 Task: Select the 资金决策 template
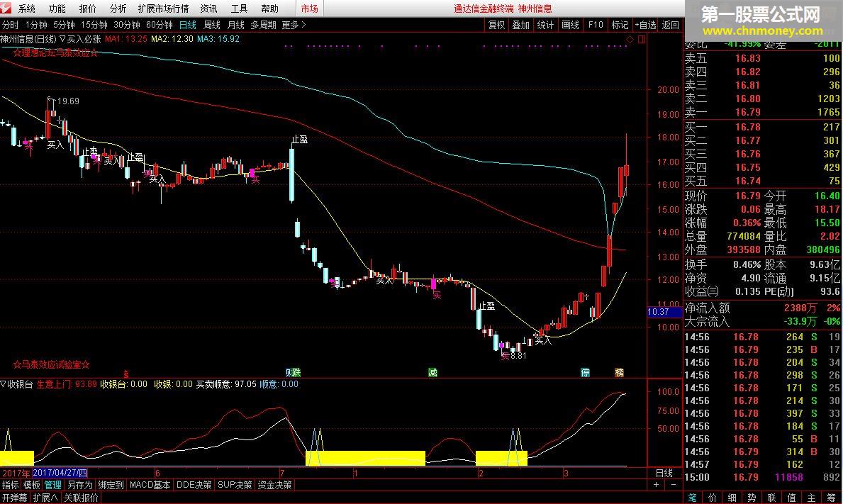point(274,485)
